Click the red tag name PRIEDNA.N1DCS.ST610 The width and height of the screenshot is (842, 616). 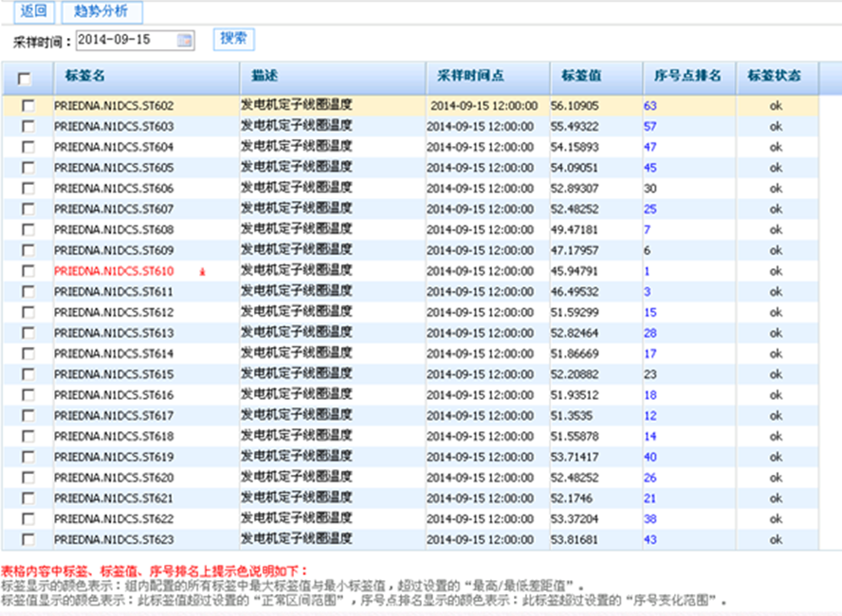point(114,271)
